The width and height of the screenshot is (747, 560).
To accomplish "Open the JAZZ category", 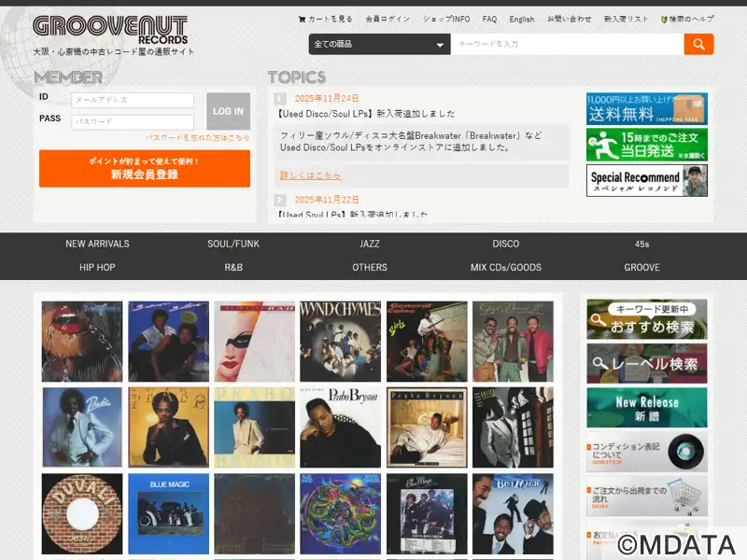I will tap(370, 244).
